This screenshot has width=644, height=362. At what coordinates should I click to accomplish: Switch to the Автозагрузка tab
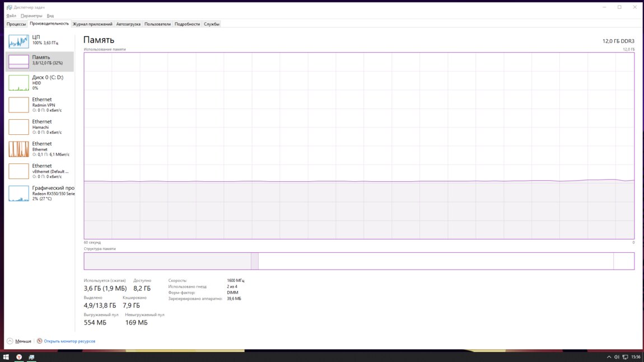pos(129,24)
